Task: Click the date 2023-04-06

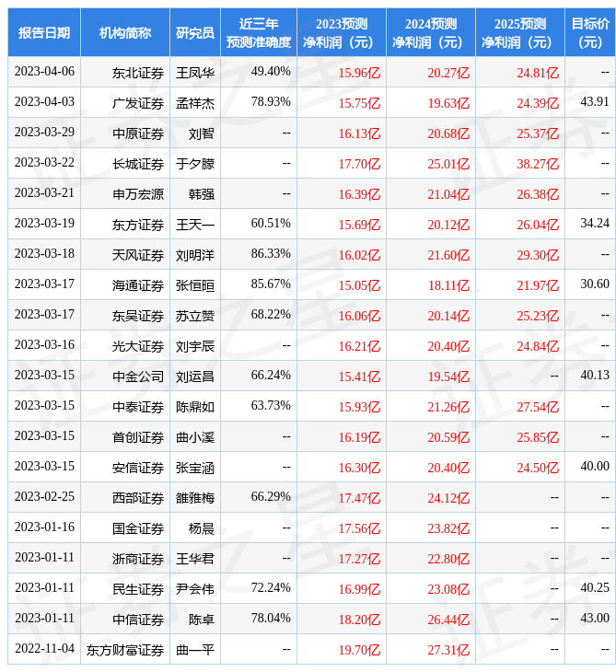Action: point(44,72)
